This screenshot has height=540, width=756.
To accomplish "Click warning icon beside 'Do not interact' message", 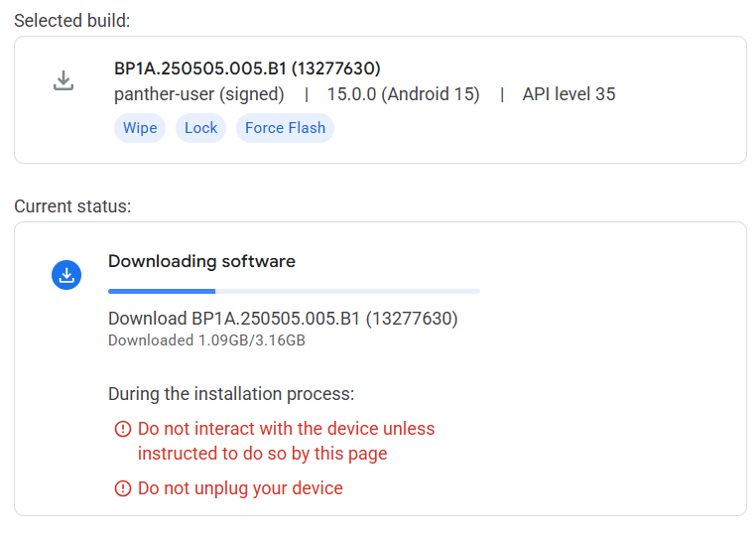I will [123, 429].
